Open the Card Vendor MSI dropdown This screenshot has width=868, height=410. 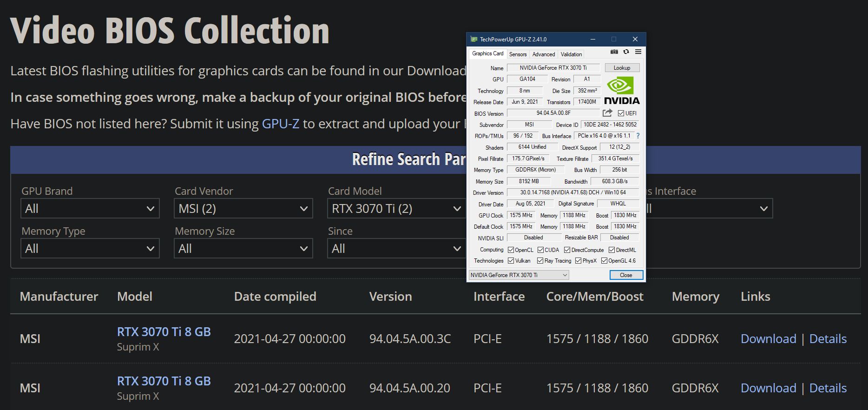(243, 208)
